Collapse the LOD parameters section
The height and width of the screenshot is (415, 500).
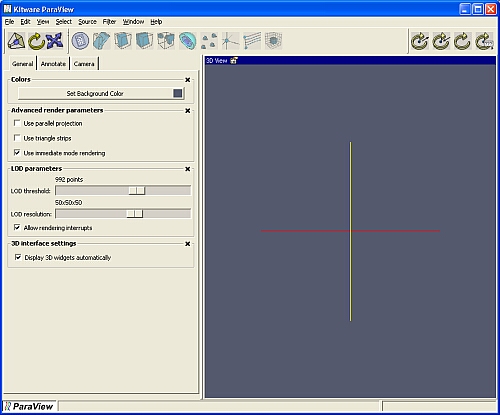[x=188, y=169]
